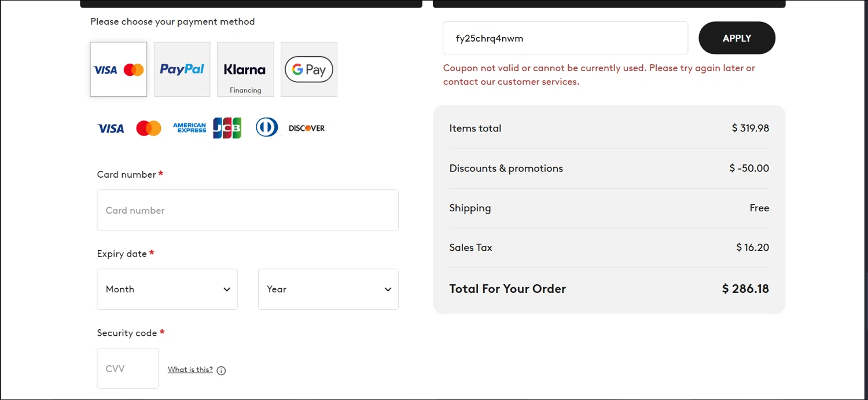
Task: Click the $ 16.20 sales tax value
Action: [x=753, y=248]
